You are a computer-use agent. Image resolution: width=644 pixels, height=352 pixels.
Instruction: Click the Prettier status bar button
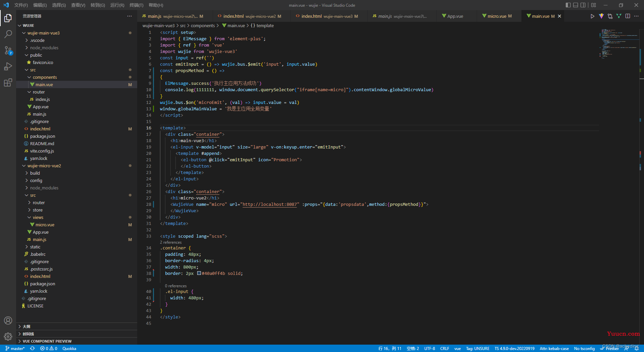tap(610, 348)
